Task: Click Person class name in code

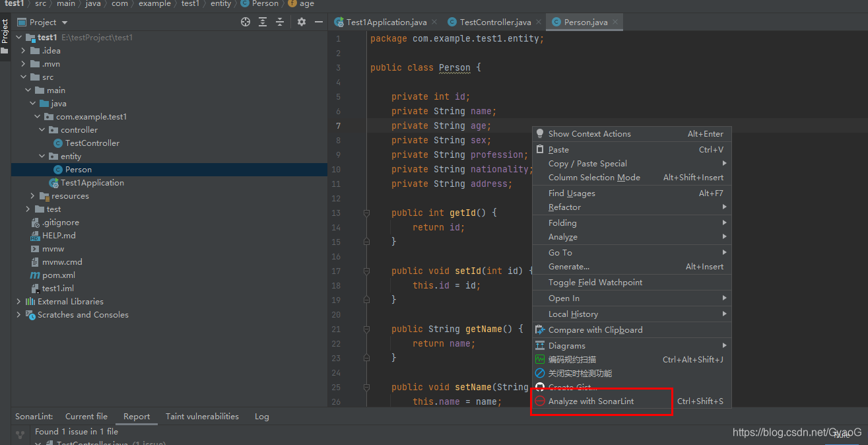Action: (455, 68)
